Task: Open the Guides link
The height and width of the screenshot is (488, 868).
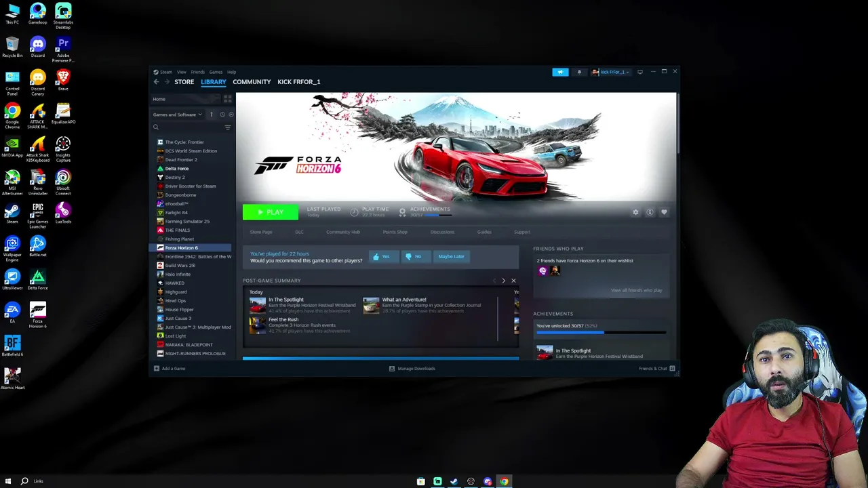Action: coord(484,232)
